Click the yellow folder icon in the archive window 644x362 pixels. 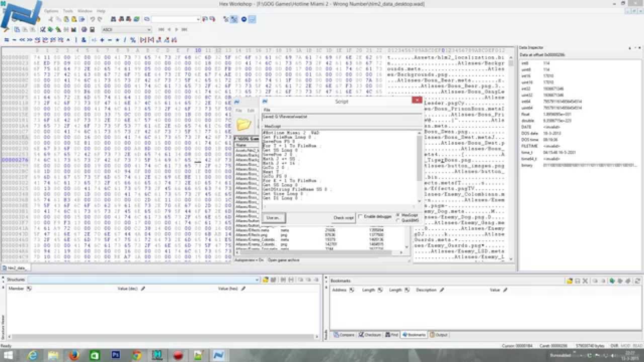click(244, 124)
